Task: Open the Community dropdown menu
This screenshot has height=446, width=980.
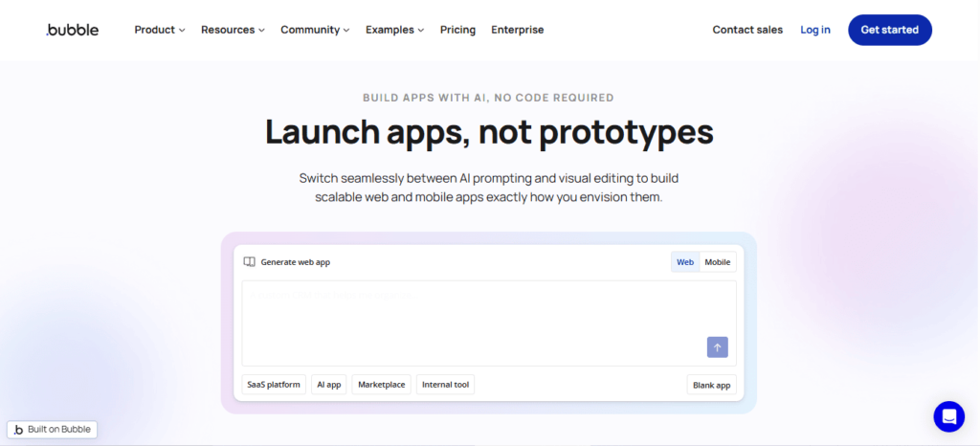Action: click(315, 30)
